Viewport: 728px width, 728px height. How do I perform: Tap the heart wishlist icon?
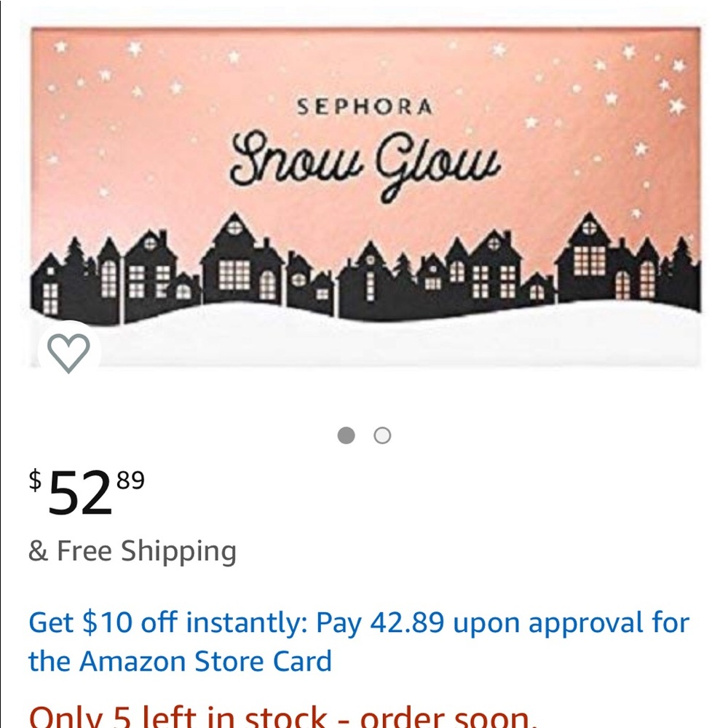coord(68,353)
